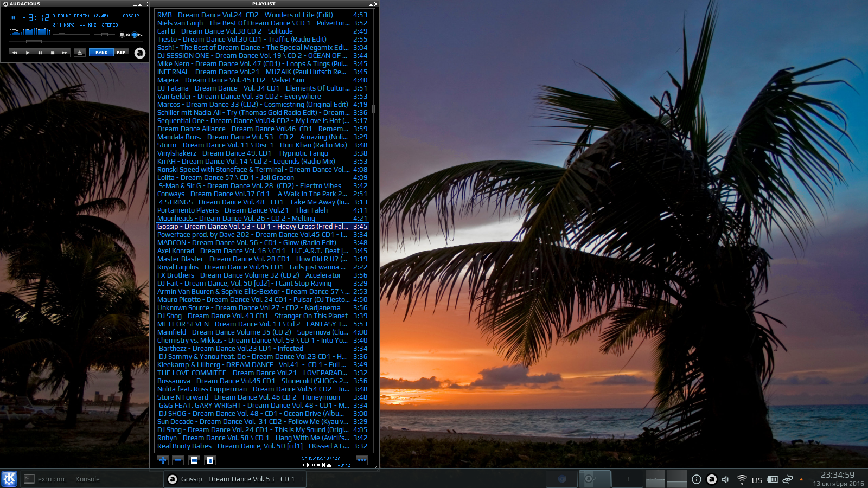Click the volume slider handle
This screenshot has height=488, width=868.
(x=62, y=34)
